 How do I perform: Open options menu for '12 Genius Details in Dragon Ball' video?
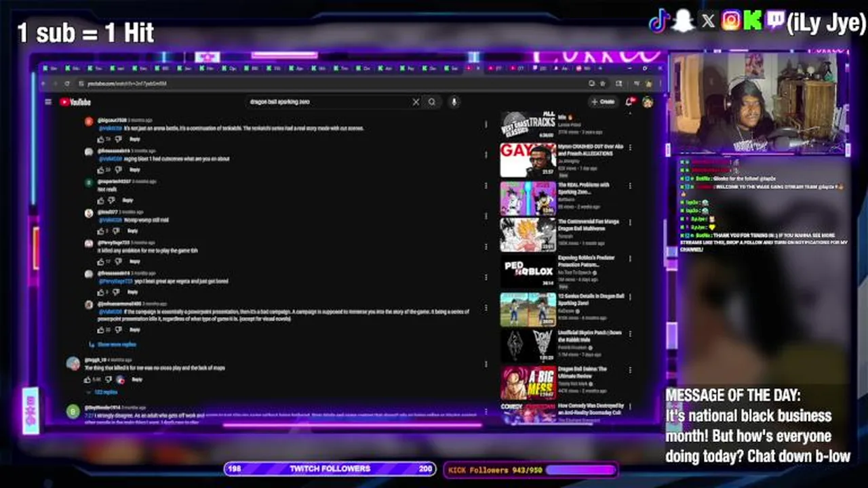pos(631,296)
